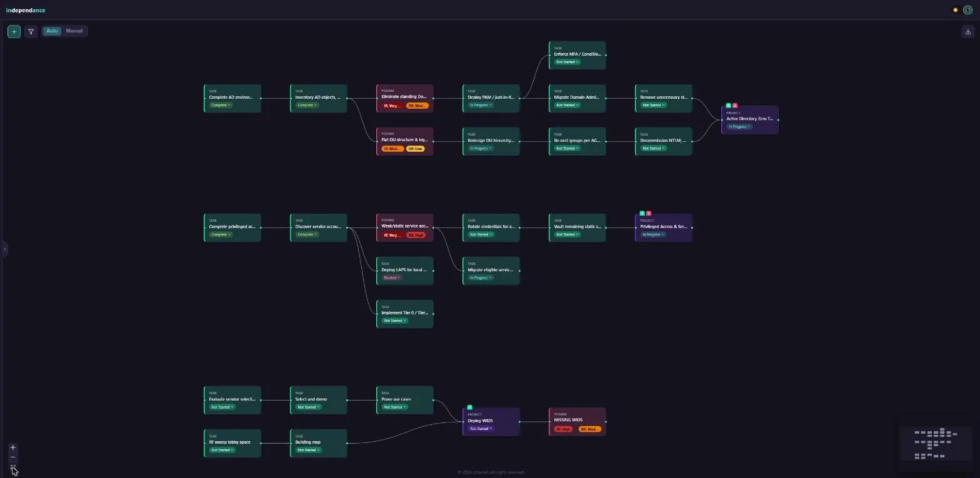
Task: Click the download export icon
Action: pos(967,31)
